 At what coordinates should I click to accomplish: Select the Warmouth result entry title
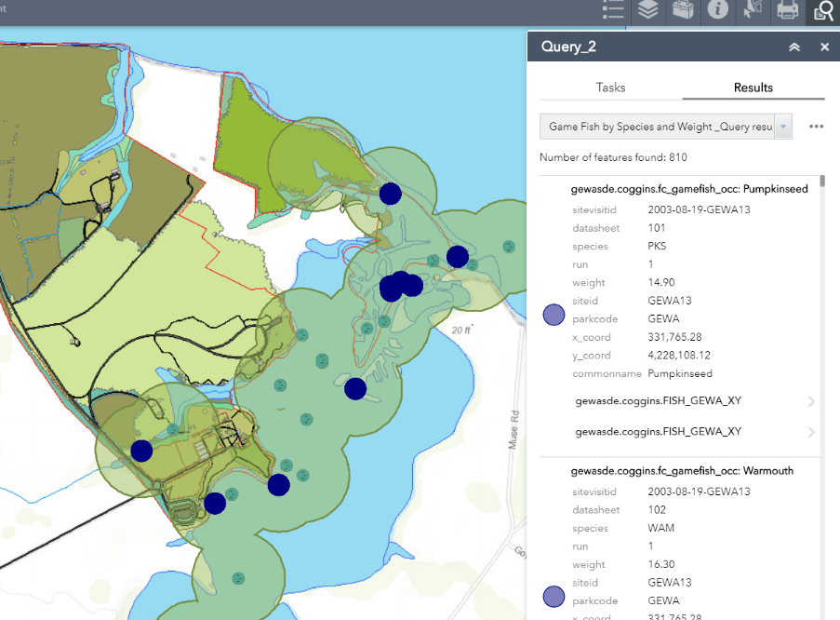coord(682,471)
